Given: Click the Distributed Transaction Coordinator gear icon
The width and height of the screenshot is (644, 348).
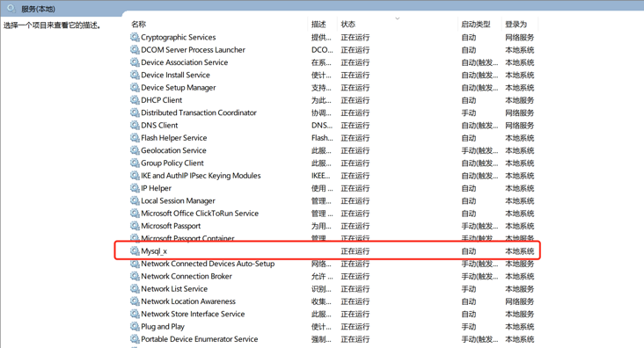Looking at the screenshot, I should pyautogui.click(x=135, y=112).
